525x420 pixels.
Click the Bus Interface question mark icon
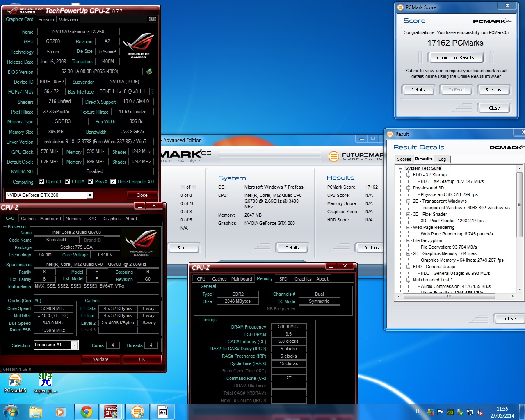pos(152,91)
